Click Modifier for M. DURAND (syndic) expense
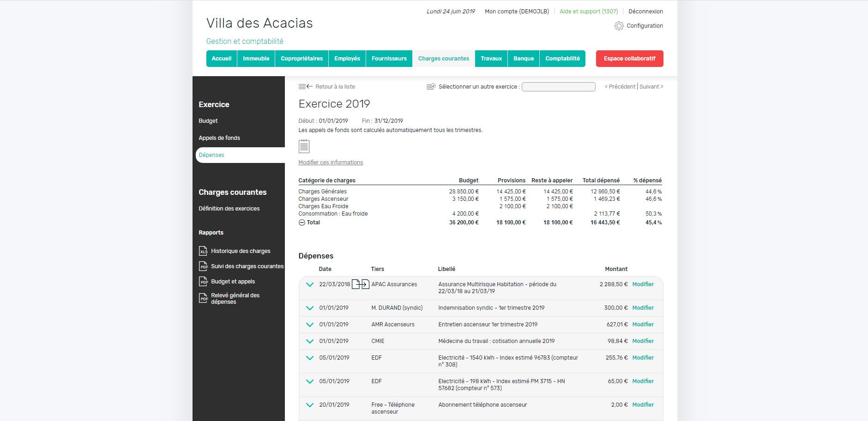Screen dimensions: 868x421 (643, 308)
